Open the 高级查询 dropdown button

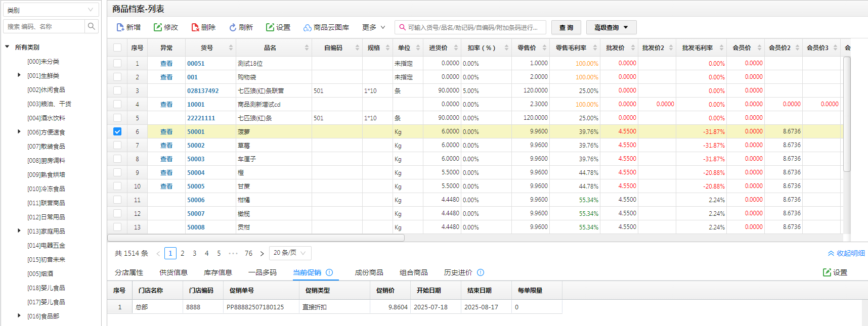pyautogui.click(x=611, y=27)
